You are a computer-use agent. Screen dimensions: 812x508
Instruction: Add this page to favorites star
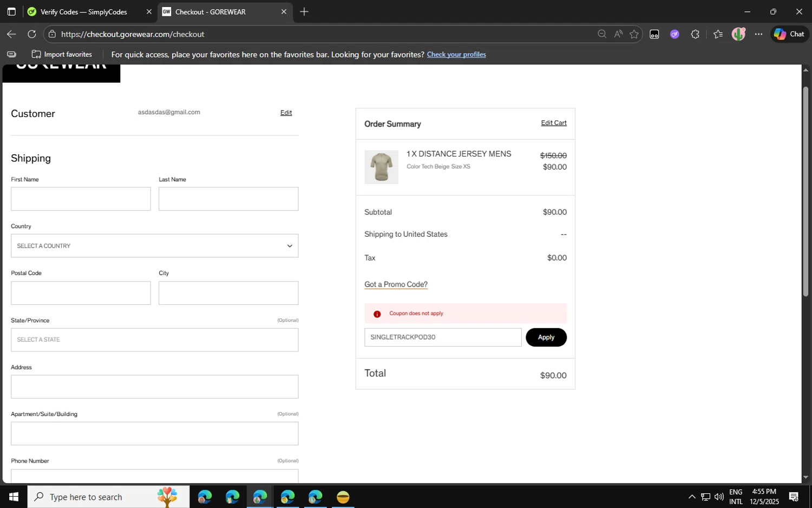[x=634, y=34]
